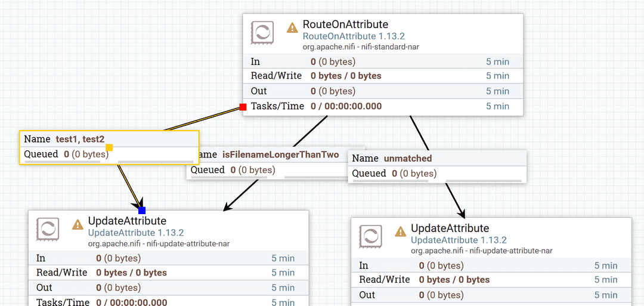Click RouteOnAttribute Read/Write row
644x306 pixels.
click(x=383, y=76)
